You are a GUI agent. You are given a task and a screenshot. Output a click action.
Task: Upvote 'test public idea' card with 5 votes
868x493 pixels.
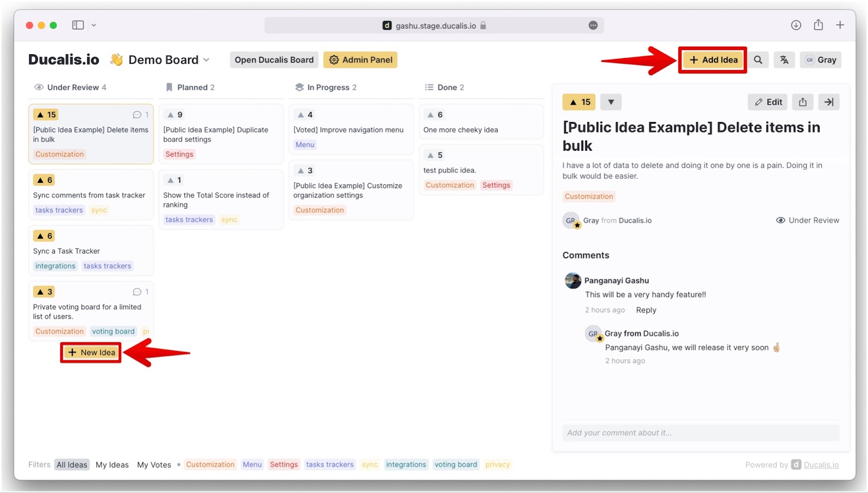pyautogui.click(x=435, y=155)
